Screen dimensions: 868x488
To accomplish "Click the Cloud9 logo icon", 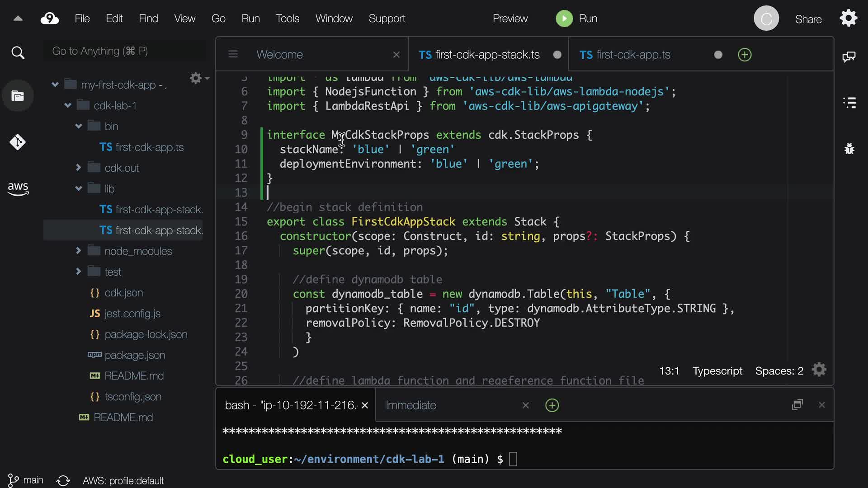I will [50, 19].
